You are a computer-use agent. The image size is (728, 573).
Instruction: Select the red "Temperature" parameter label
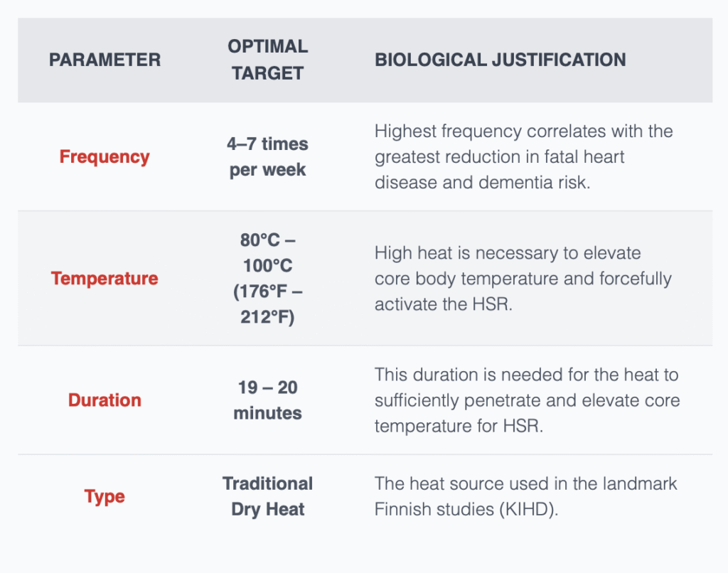(x=105, y=278)
